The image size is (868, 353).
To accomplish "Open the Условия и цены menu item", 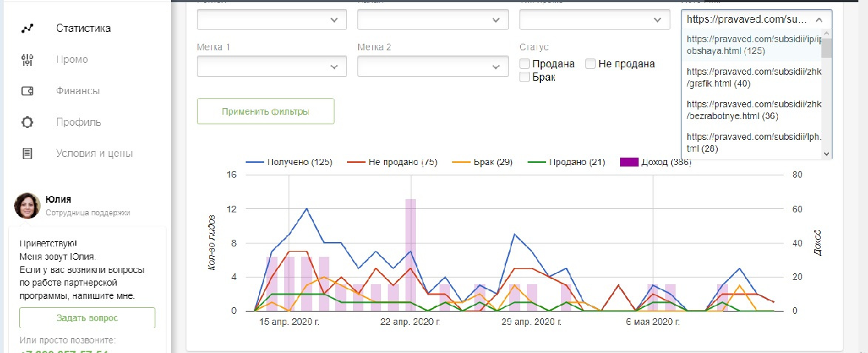I will [94, 154].
